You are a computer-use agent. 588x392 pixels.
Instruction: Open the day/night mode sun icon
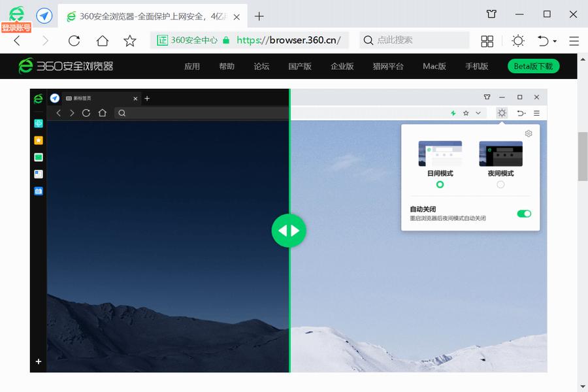click(x=518, y=41)
